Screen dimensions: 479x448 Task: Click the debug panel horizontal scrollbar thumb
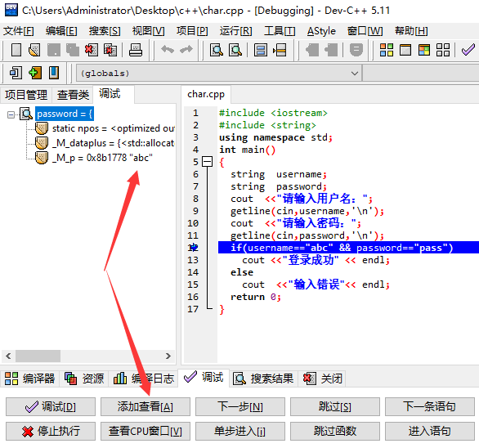tap(38, 356)
